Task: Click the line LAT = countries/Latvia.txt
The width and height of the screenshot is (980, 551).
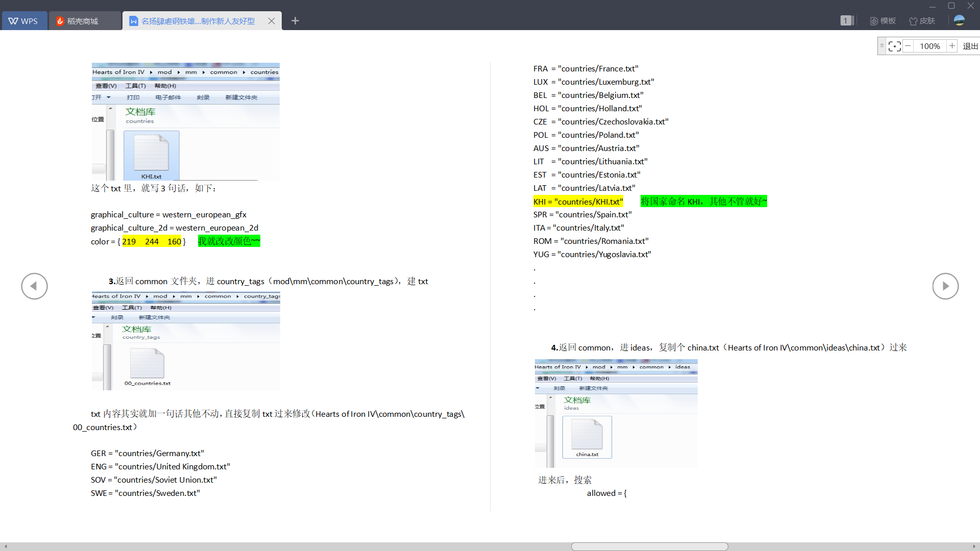Action: click(584, 188)
